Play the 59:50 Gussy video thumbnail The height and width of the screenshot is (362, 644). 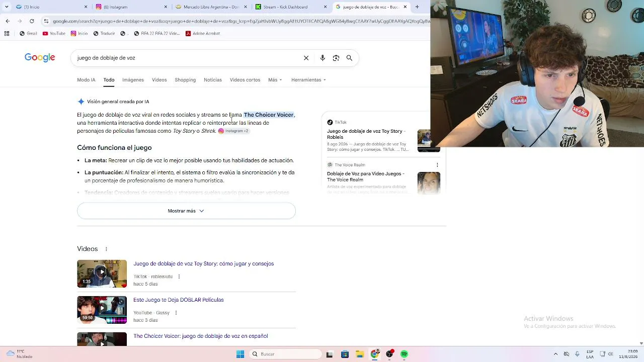(x=102, y=310)
